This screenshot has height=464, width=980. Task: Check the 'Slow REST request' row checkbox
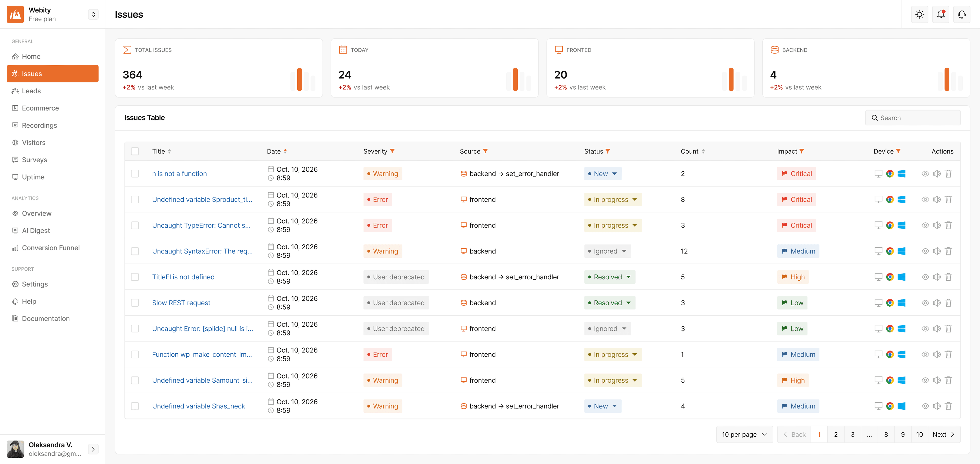135,303
